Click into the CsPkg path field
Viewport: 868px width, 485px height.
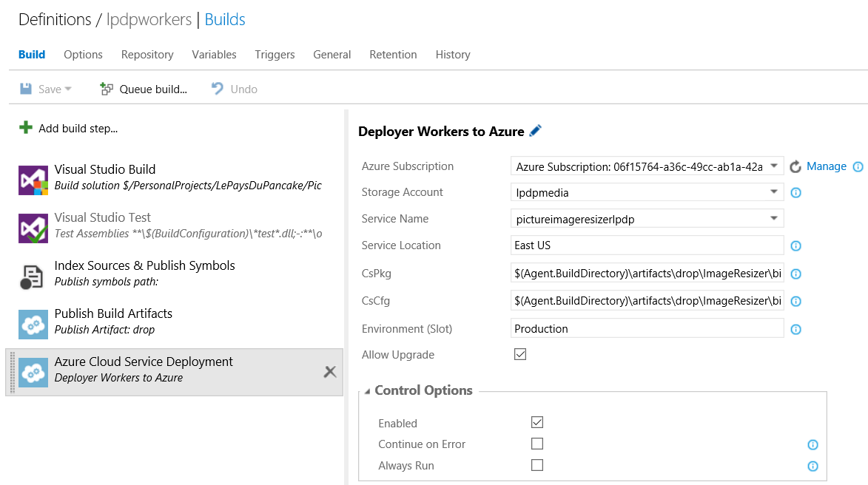click(x=647, y=274)
